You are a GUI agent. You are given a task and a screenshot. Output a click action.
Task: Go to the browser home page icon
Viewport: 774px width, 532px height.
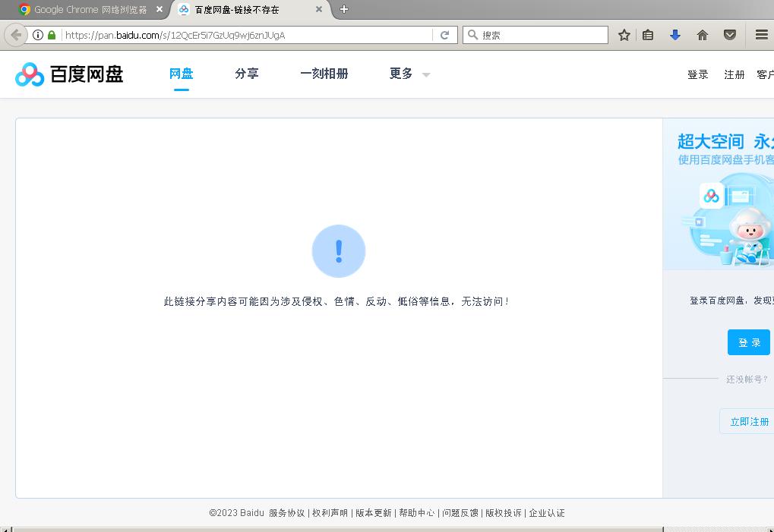click(702, 35)
